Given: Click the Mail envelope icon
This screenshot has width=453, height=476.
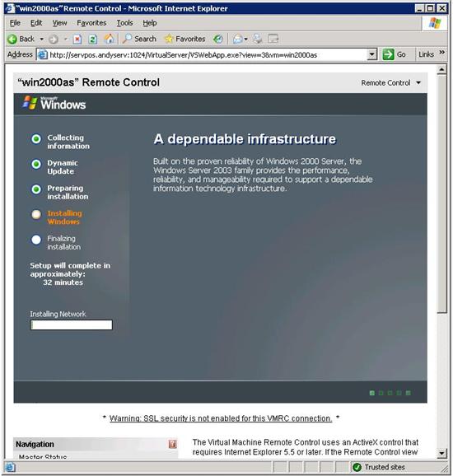Looking at the screenshot, I should pos(237,39).
